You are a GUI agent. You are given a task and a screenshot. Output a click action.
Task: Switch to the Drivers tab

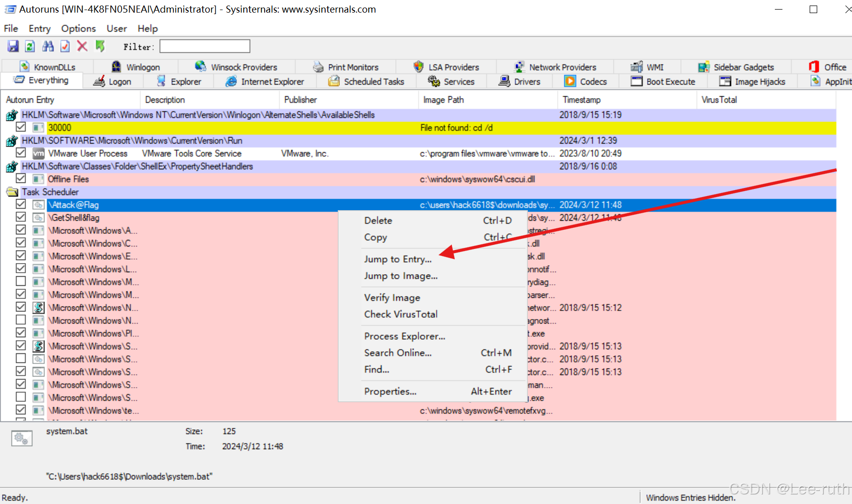(520, 81)
